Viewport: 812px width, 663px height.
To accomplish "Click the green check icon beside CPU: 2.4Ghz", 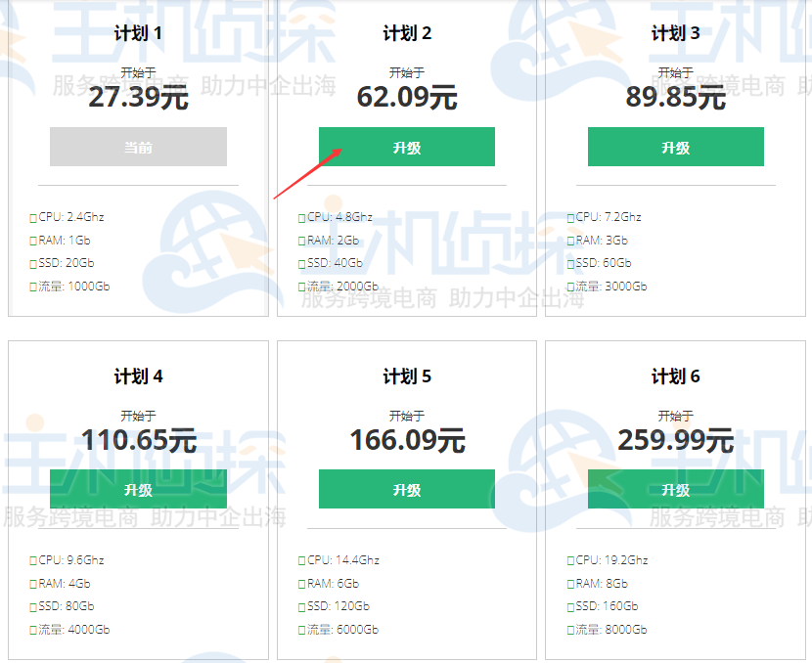I will click(x=32, y=217).
